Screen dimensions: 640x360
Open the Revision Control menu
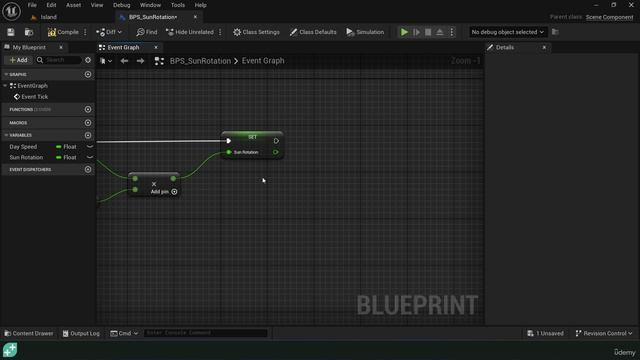604,333
